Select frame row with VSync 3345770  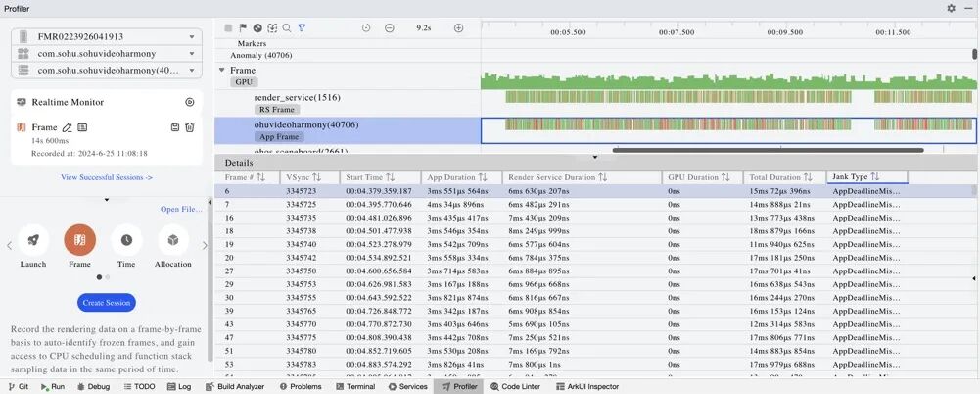tap(593, 324)
